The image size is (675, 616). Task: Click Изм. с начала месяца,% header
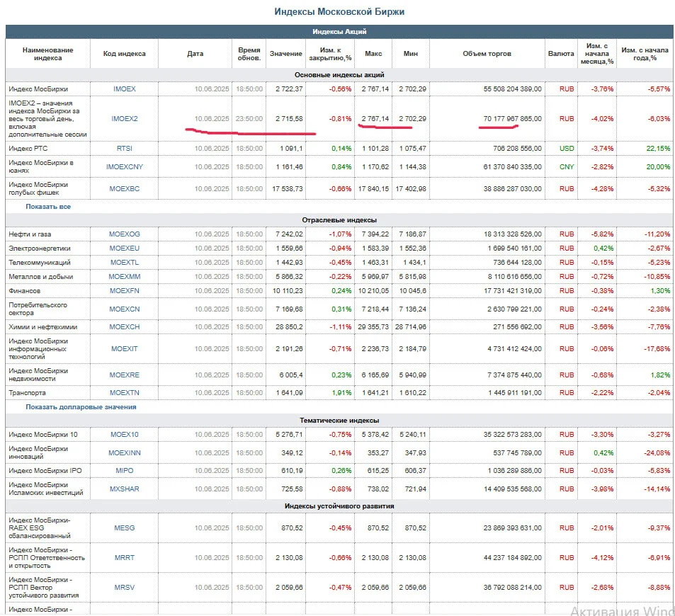[x=597, y=54]
